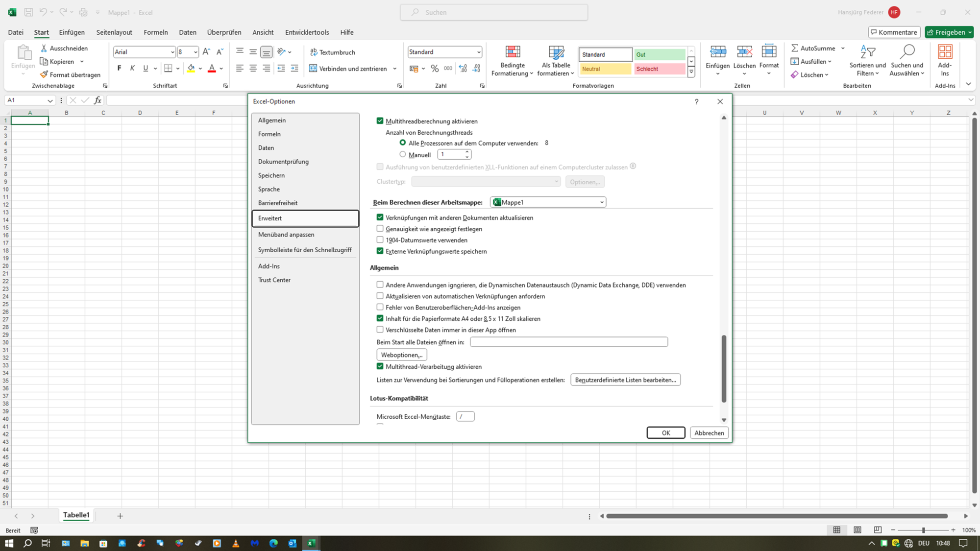Click the increase indent icon

coord(294,69)
